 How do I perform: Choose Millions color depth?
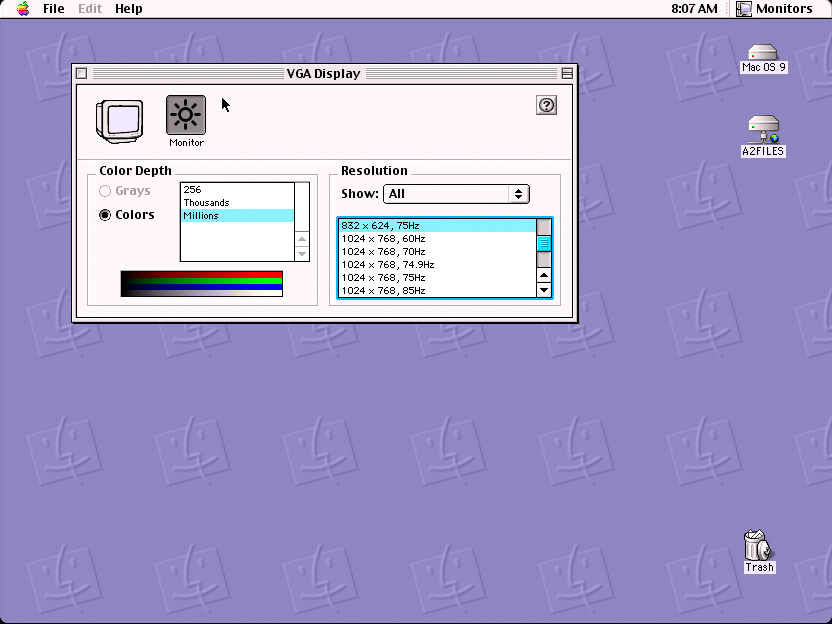237,215
